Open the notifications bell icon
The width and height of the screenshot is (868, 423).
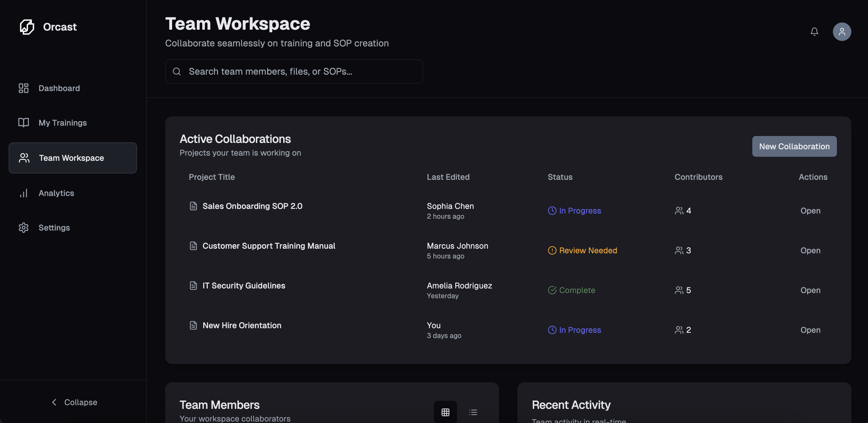point(814,31)
